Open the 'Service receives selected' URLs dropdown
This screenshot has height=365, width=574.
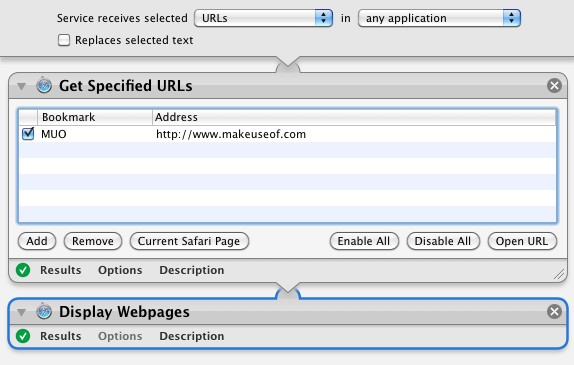(263, 18)
